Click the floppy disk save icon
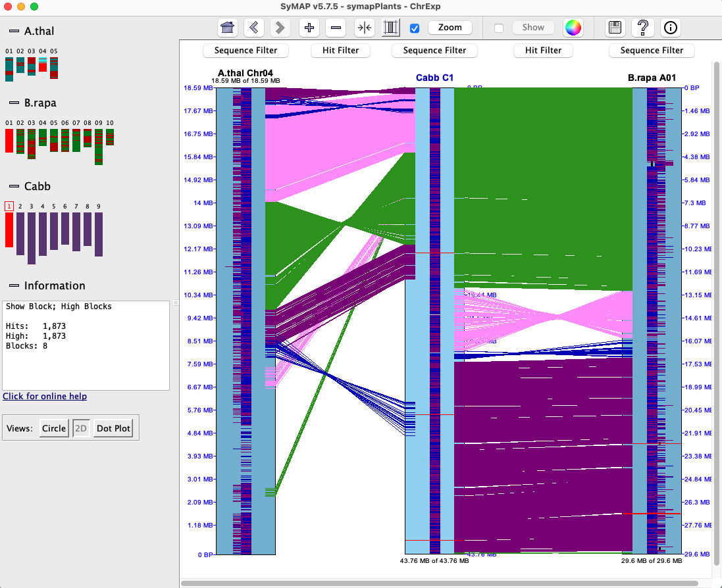 [x=615, y=28]
